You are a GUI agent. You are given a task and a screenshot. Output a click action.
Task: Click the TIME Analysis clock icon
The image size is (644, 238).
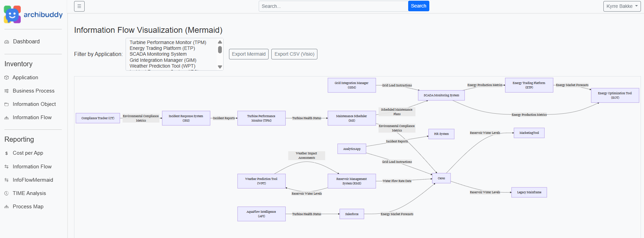(x=6, y=193)
